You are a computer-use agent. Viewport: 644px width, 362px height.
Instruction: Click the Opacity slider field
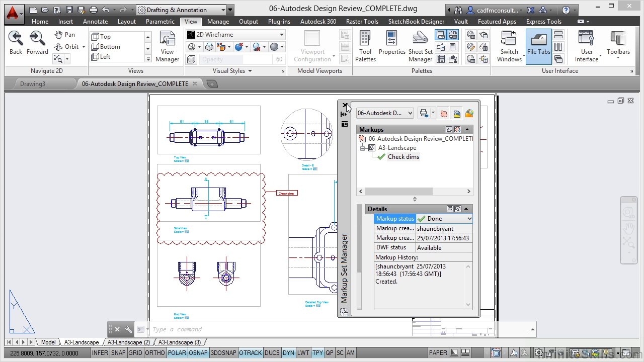(x=242, y=59)
